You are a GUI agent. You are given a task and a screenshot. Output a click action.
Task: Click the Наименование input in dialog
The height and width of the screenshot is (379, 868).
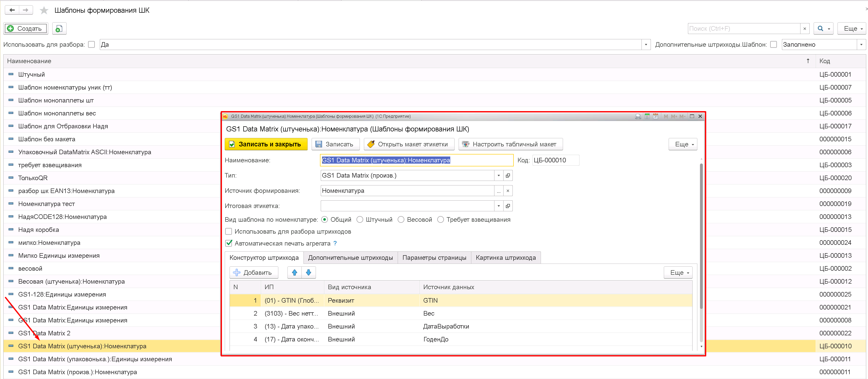click(x=416, y=160)
